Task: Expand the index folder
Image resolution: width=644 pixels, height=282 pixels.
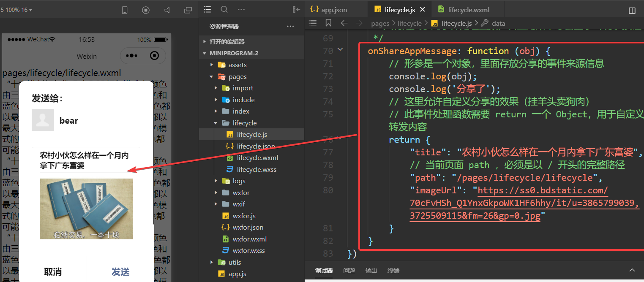Action: 252,111
